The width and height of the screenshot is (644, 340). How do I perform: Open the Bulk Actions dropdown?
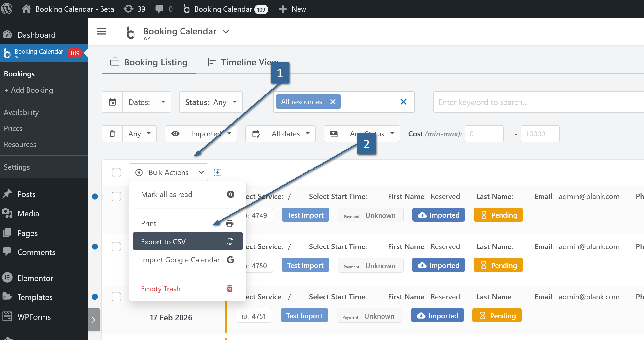click(x=169, y=172)
